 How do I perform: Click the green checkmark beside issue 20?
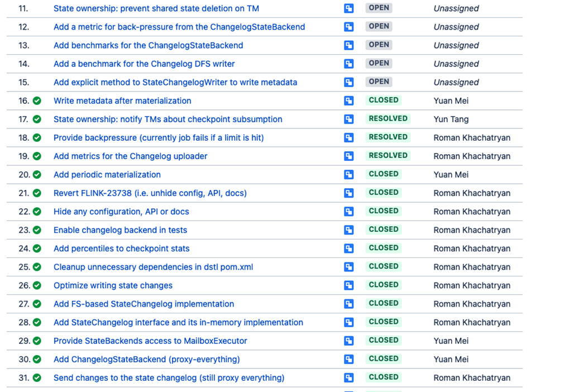37,174
